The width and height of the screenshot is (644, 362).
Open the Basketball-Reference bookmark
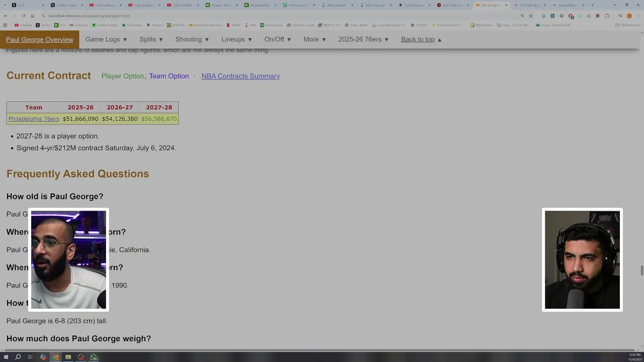pyautogui.click(x=206, y=25)
